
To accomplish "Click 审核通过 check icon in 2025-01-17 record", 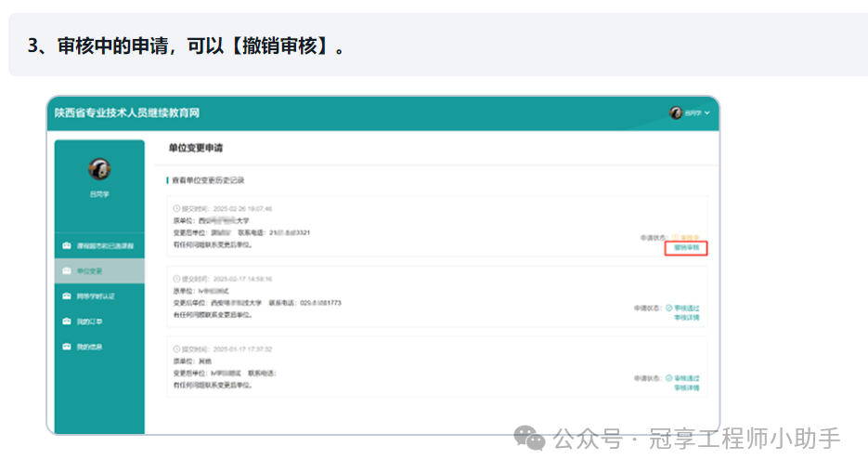I will (x=668, y=377).
